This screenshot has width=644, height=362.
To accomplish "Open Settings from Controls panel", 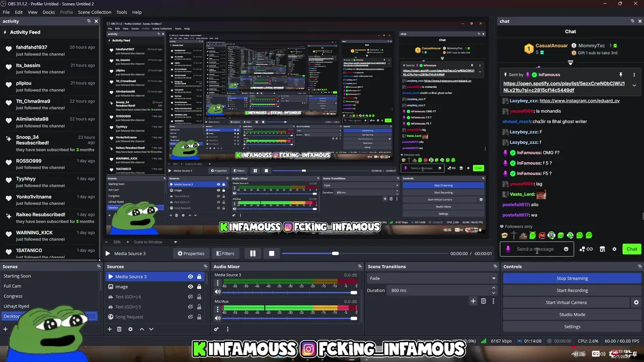I will pos(572,326).
